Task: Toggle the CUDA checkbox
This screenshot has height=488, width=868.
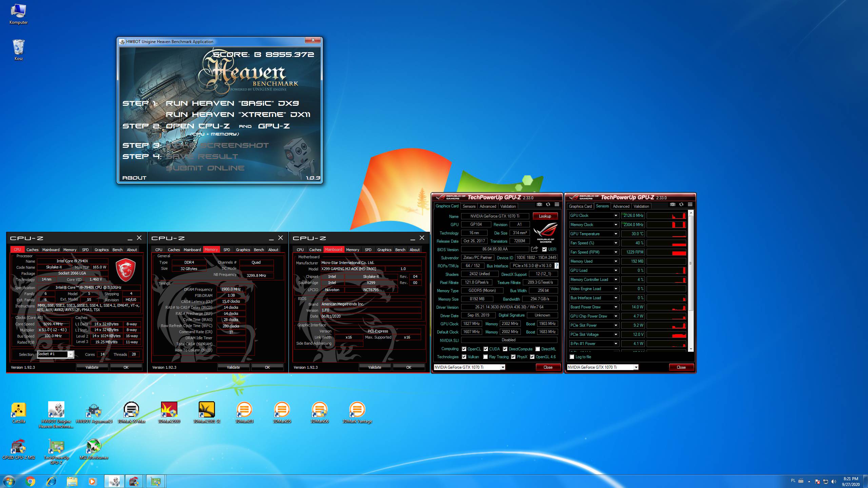Action: pos(486,349)
